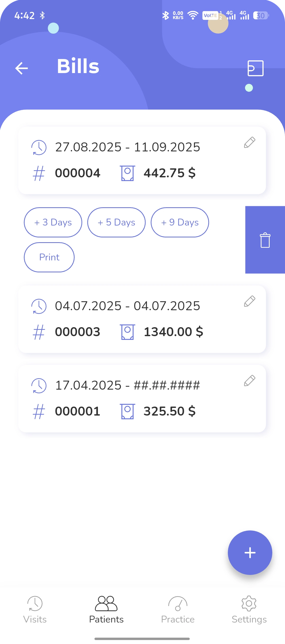Open the export icon in the header
Image resolution: width=285 pixels, height=644 pixels.
(255, 68)
